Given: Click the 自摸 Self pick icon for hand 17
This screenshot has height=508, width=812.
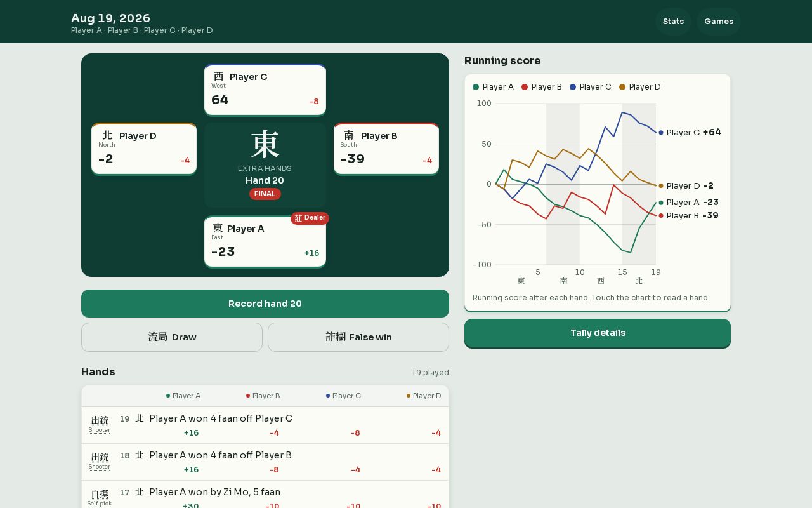Looking at the screenshot, I should tap(100, 498).
